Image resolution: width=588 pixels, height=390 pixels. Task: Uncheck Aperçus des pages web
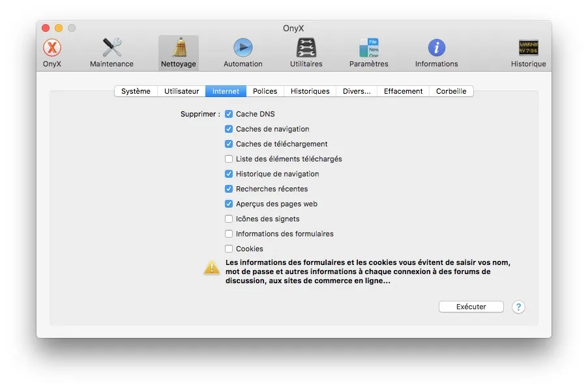coord(229,204)
